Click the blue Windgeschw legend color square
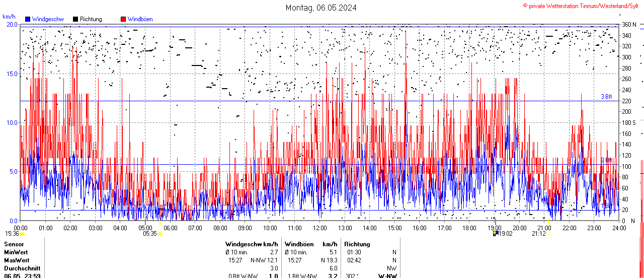The height and width of the screenshot is (278, 644). (x=28, y=19)
